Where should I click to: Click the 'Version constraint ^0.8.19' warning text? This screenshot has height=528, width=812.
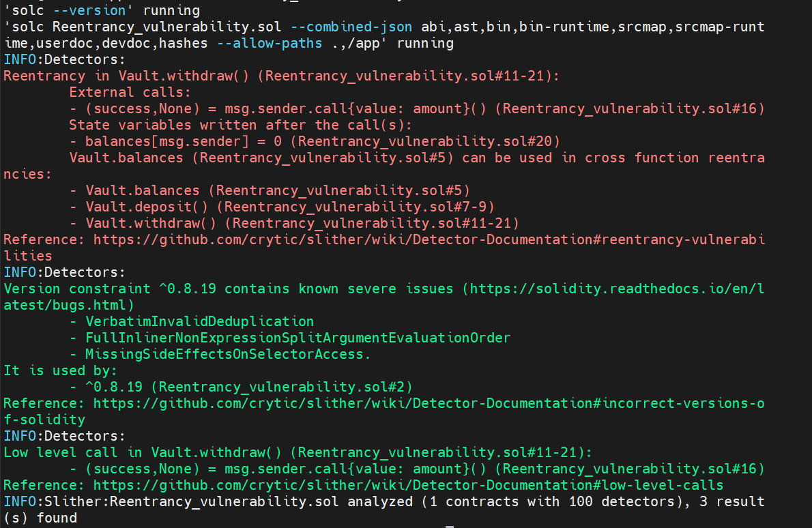click(x=109, y=289)
